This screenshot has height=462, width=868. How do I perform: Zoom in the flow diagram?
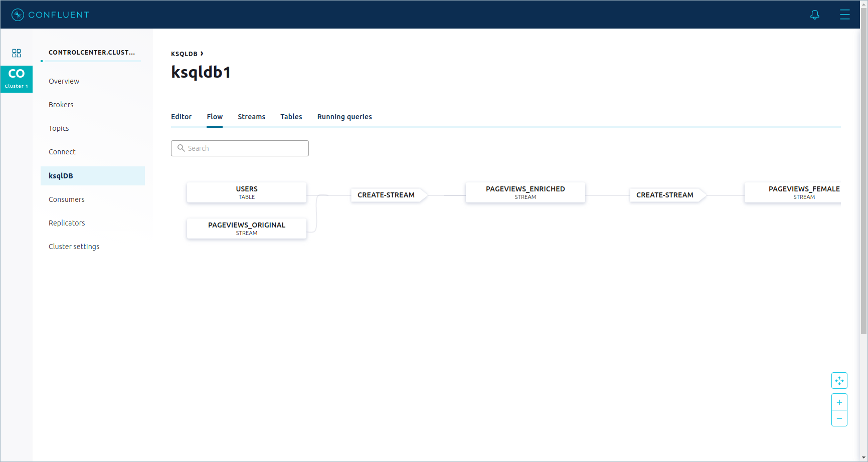[x=839, y=402]
